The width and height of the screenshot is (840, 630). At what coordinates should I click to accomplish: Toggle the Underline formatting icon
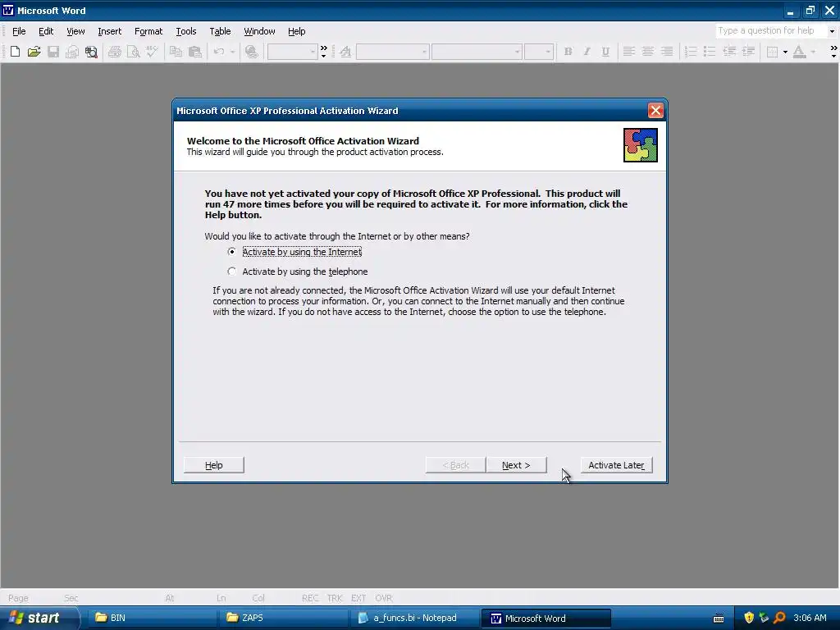pyautogui.click(x=605, y=52)
